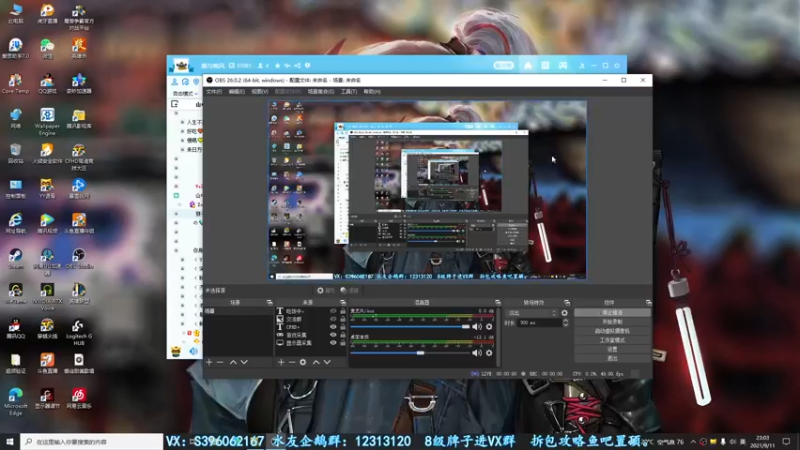Open the Wallpaper Engine desktop icon
This screenshot has height=450, width=800.
(47, 121)
